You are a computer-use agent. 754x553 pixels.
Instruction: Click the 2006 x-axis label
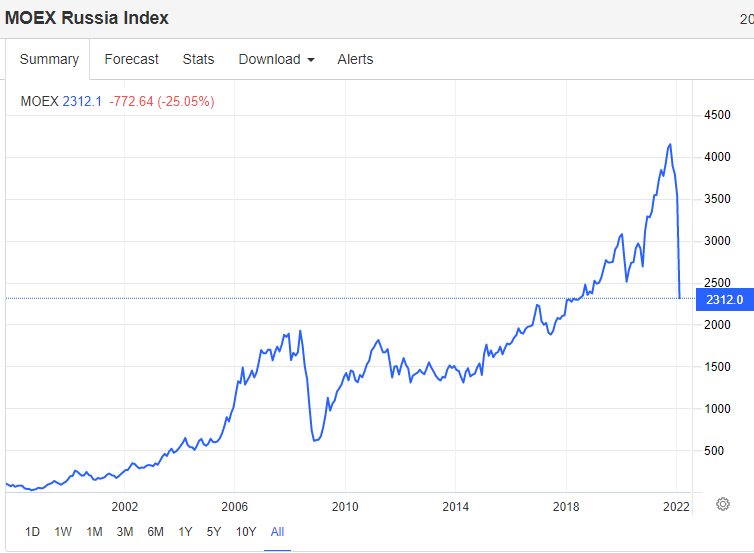click(234, 507)
